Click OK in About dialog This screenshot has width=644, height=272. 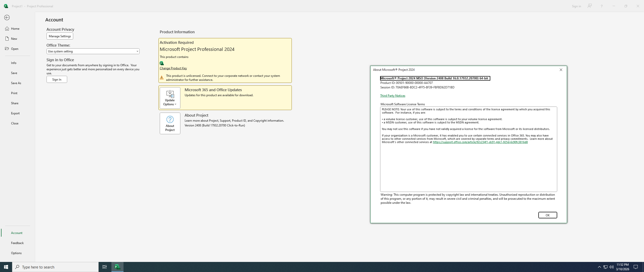point(547,215)
